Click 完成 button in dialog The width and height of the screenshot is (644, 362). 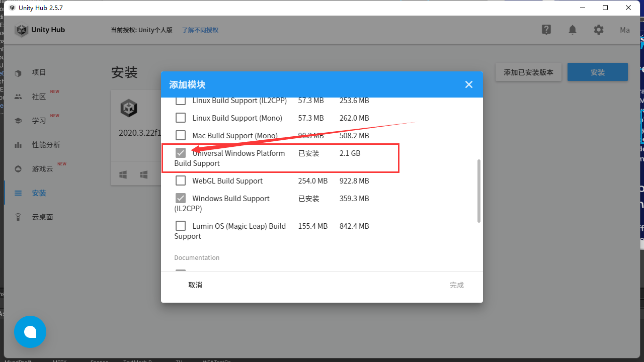[x=457, y=285]
